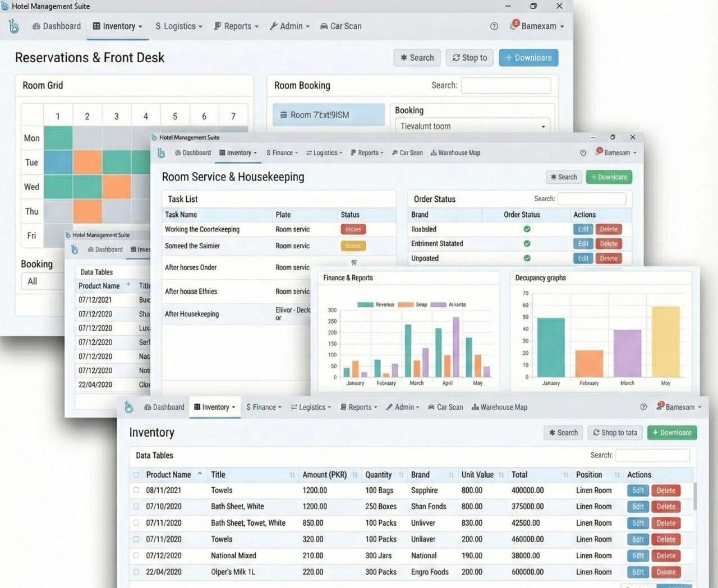Toggle the select-all checkbox in the Data Tables header
Viewport: 718px width, 588px height.
coord(136,475)
